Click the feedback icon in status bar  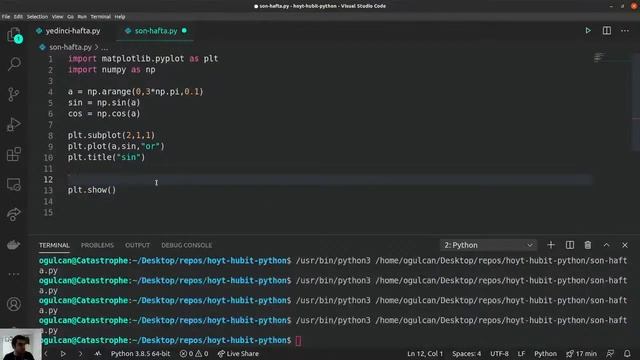coord(610,353)
